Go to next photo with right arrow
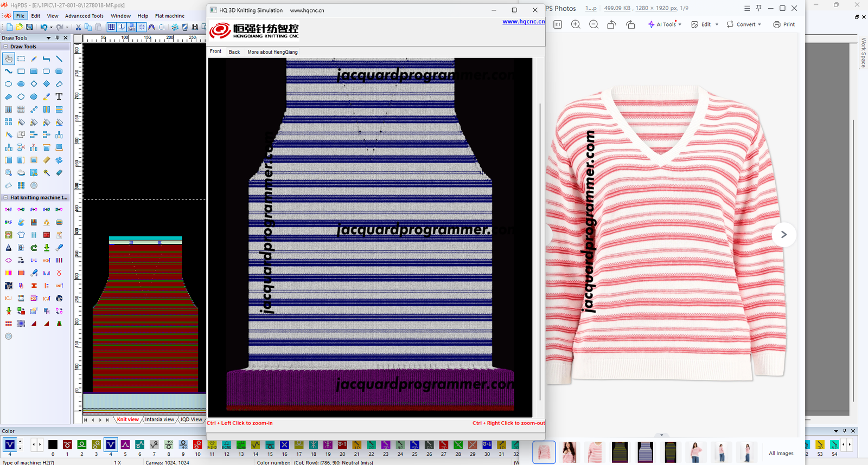Image resolution: width=868 pixels, height=465 pixels. click(783, 235)
